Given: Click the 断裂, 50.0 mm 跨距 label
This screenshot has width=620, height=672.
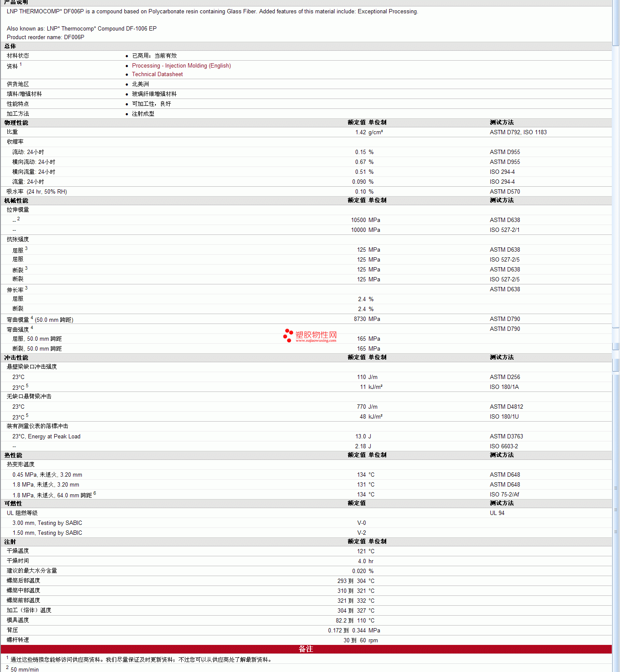Looking at the screenshot, I should click(x=37, y=349).
